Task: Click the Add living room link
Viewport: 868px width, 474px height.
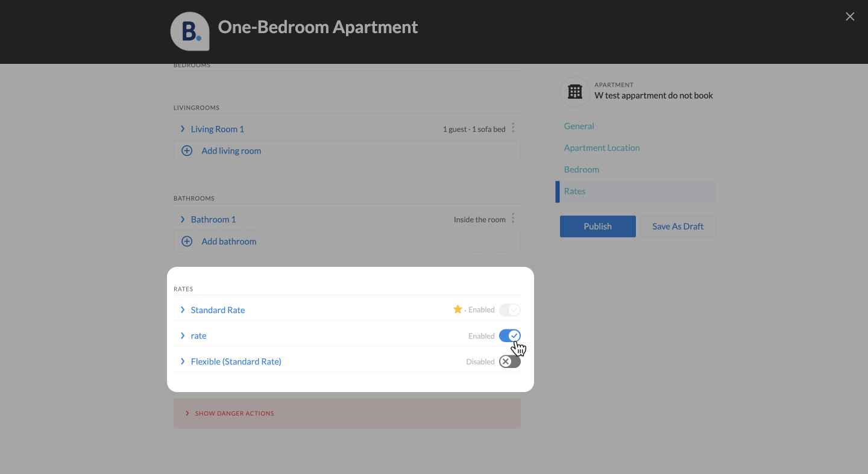Action: (x=231, y=151)
